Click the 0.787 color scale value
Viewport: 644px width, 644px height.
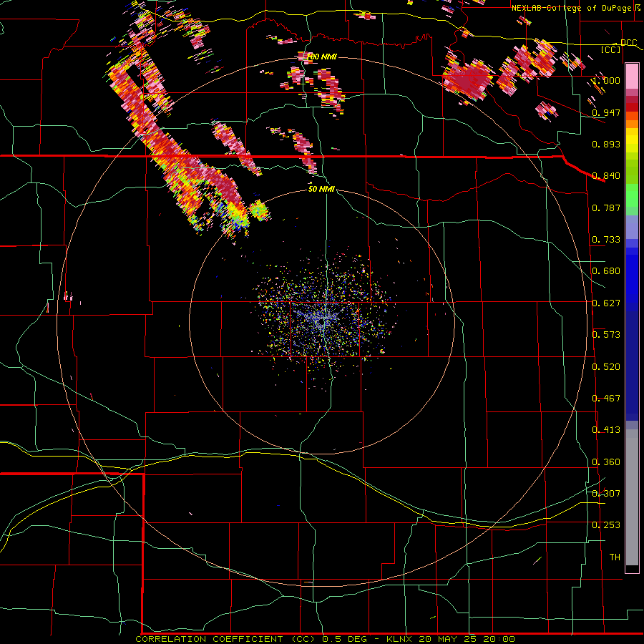606,208
